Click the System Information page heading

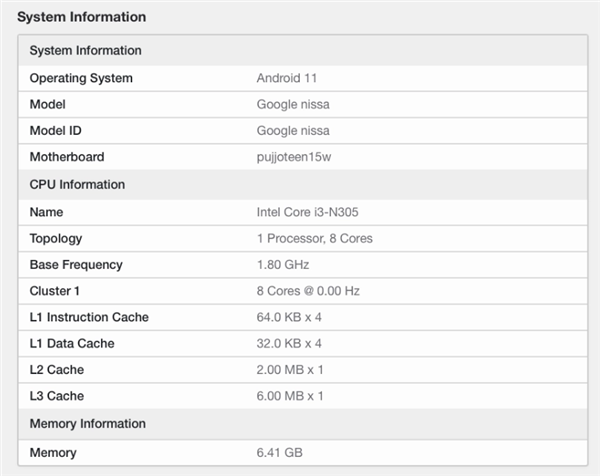[x=82, y=17]
